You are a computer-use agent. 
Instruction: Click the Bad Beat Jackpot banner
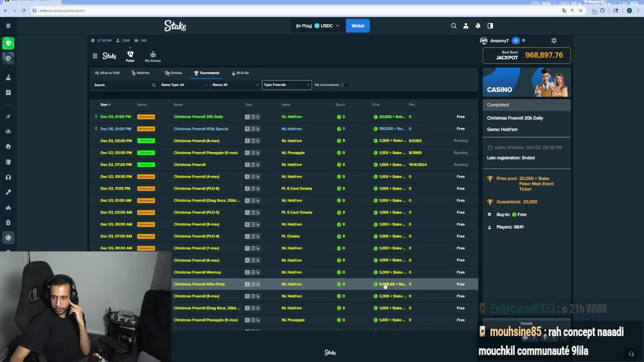coord(527,55)
